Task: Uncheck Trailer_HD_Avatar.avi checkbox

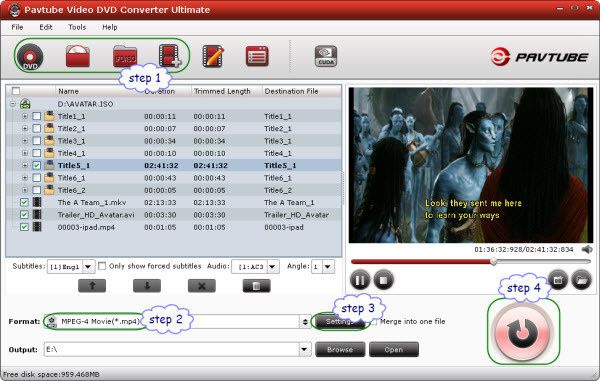Action: [x=24, y=215]
